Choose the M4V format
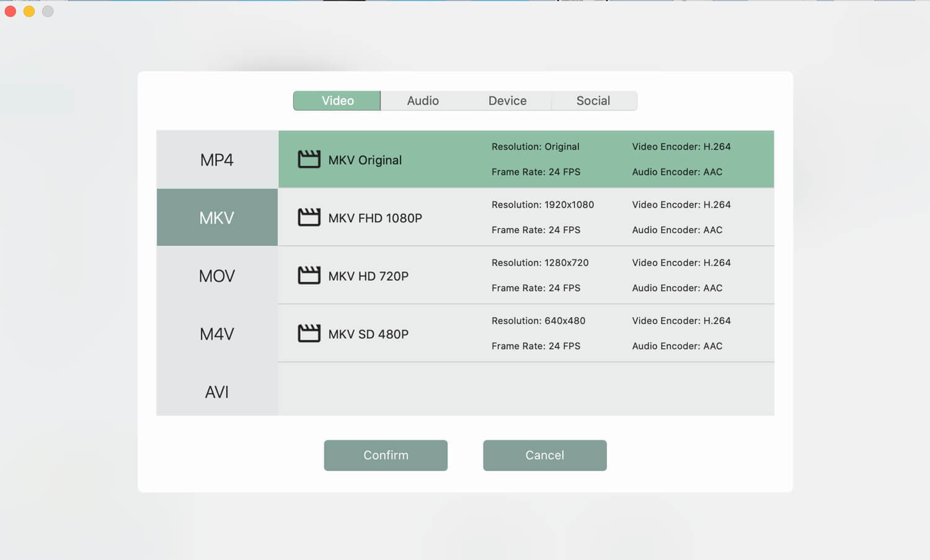930x560 pixels. tap(217, 334)
